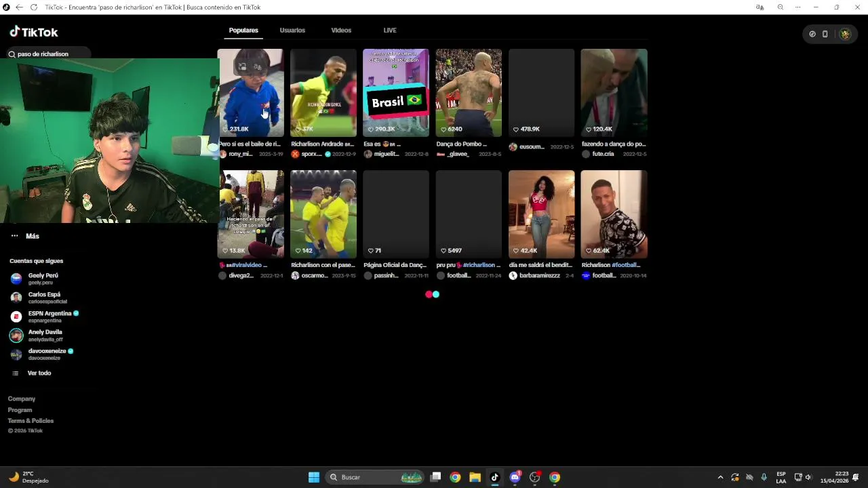Open TikTok app in taskbar
Image resolution: width=868 pixels, height=488 pixels.
coord(494,477)
